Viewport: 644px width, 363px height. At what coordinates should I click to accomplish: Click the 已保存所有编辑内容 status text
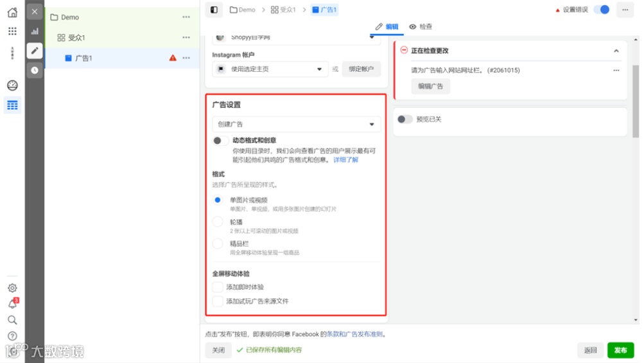(274, 350)
